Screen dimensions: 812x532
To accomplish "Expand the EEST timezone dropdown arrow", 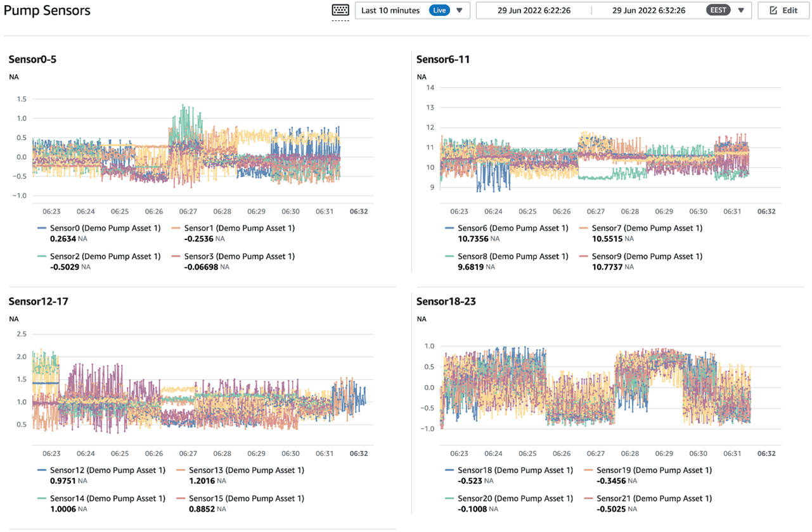I will (740, 10).
